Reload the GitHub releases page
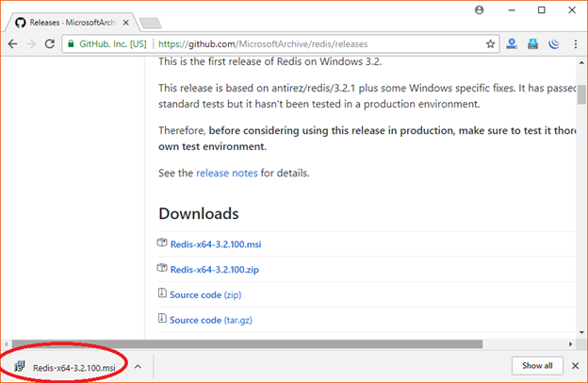The height and width of the screenshot is (383, 588). pos(49,43)
